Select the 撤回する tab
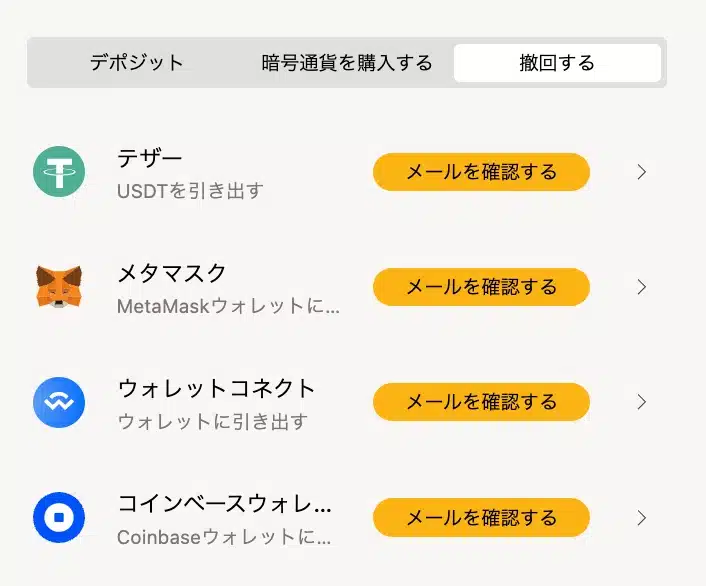Viewport: 706px width, 586px height. tap(557, 63)
